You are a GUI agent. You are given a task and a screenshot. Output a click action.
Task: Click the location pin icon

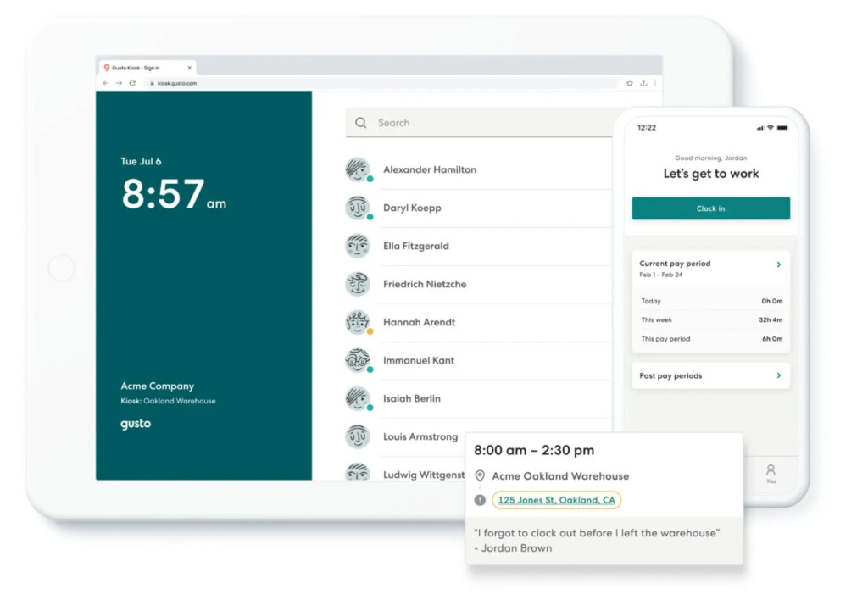click(480, 476)
